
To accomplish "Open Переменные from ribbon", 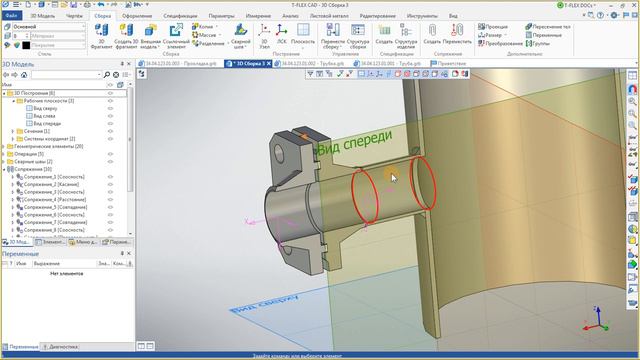I will click(x=544, y=35).
